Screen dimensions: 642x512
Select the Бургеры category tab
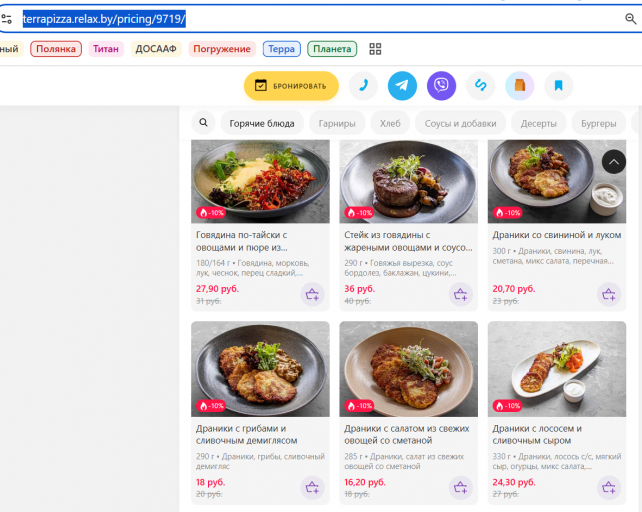coord(599,123)
